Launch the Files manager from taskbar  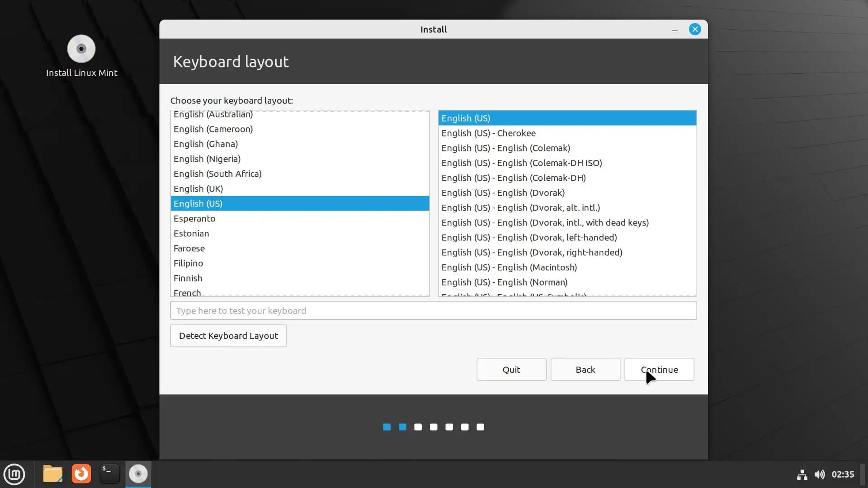click(53, 474)
